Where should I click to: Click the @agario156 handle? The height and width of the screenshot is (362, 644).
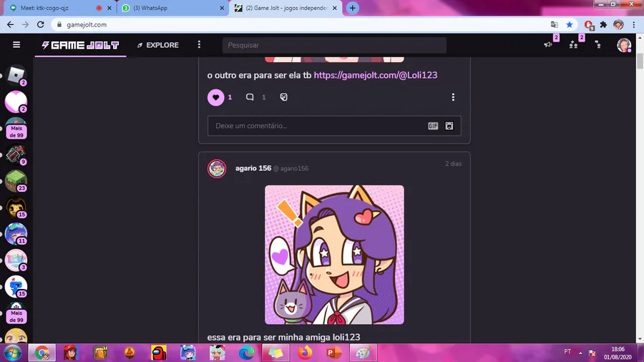click(x=291, y=169)
